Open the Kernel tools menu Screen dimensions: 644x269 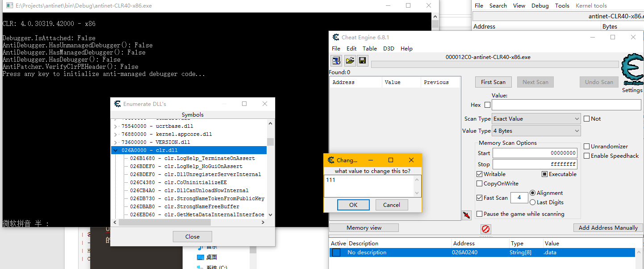[x=591, y=5]
